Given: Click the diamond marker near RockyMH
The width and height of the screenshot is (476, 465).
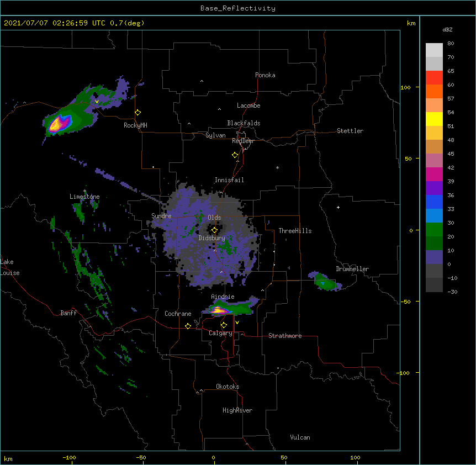Looking at the screenshot, I should tap(138, 113).
